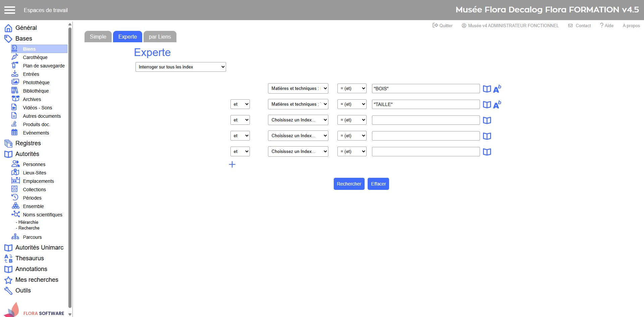Click the Outils wrench icon
Screen dimensions: 644x317
pyautogui.click(x=8, y=290)
